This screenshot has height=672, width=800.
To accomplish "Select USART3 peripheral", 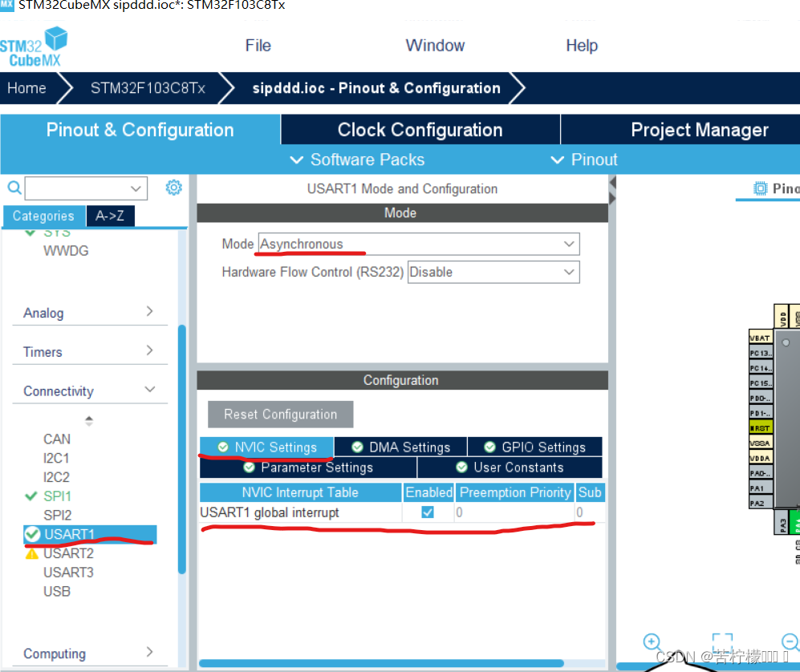I will pyautogui.click(x=68, y=573).
